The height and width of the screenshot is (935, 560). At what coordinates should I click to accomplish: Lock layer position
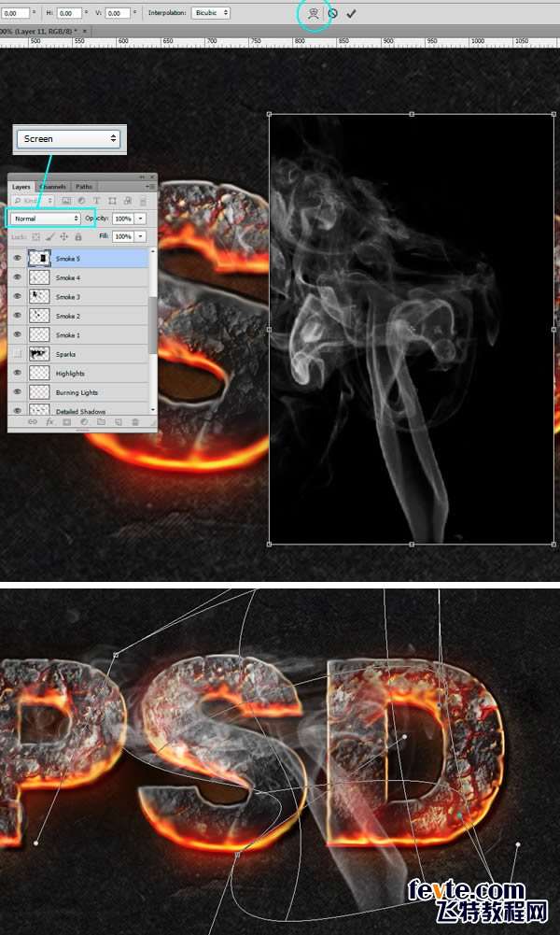[x=63, y=236]
